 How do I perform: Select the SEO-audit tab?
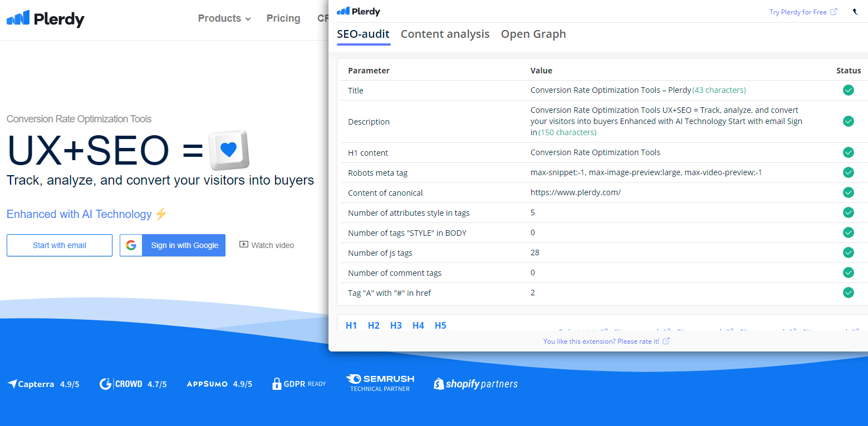[363, 34]
